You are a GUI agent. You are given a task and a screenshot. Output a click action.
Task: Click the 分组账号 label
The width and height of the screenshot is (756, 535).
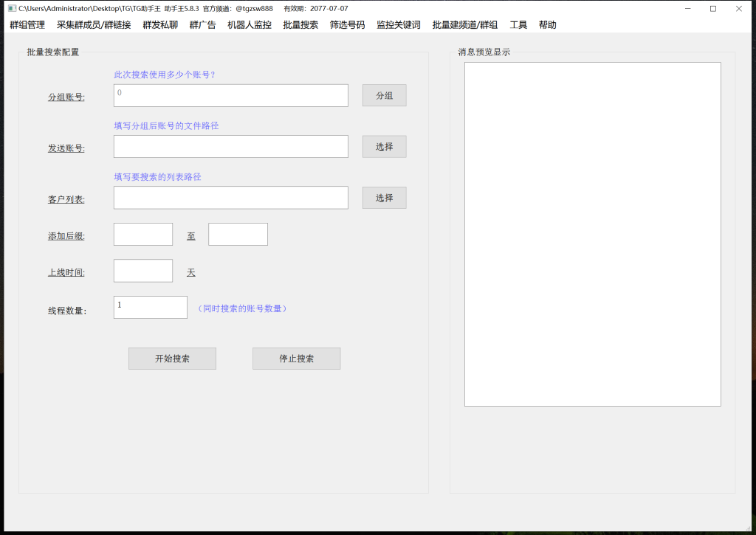pyautogui.click(x=66, y=97)
